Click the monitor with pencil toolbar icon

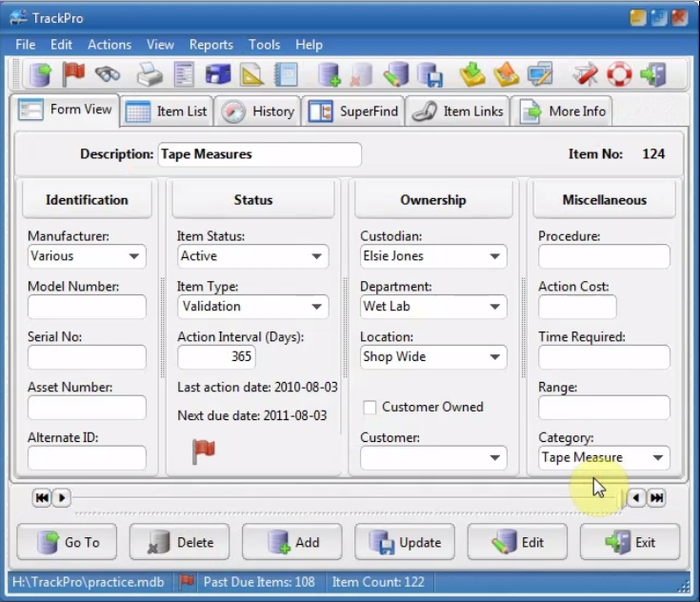[540, 74]
